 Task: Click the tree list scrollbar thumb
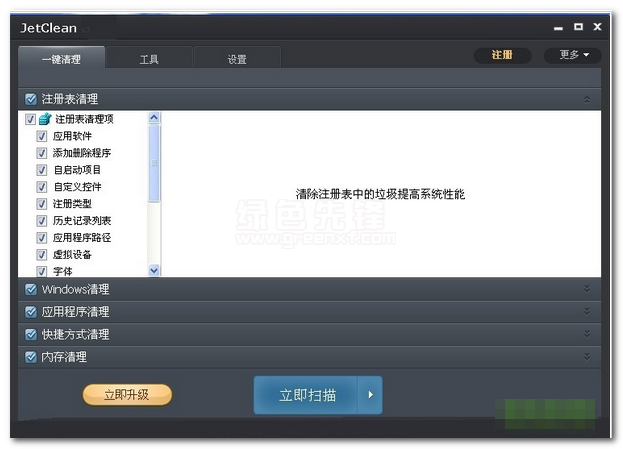pos(154,163)
